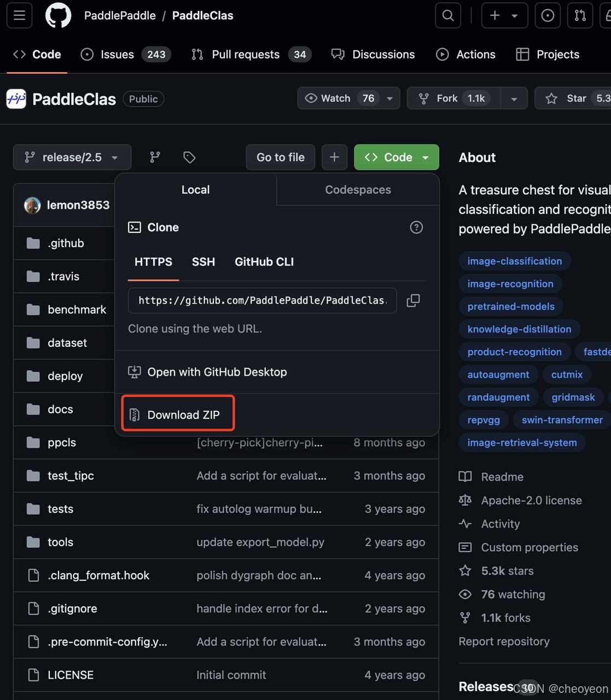
Task: Open the PaddlePaddle owner link
Action: point(120,16)
